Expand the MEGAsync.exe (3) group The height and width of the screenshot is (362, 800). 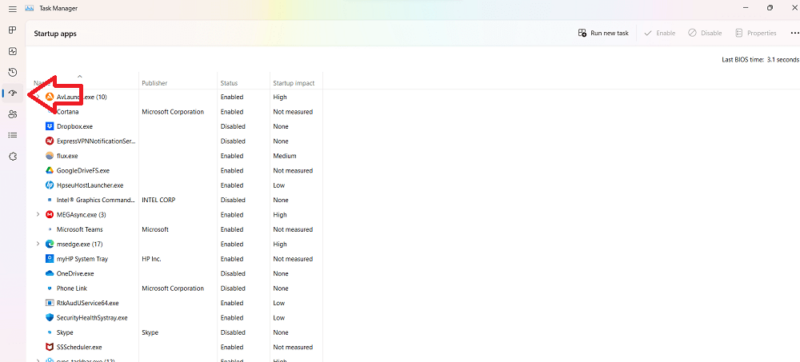(x=38, y=215)
